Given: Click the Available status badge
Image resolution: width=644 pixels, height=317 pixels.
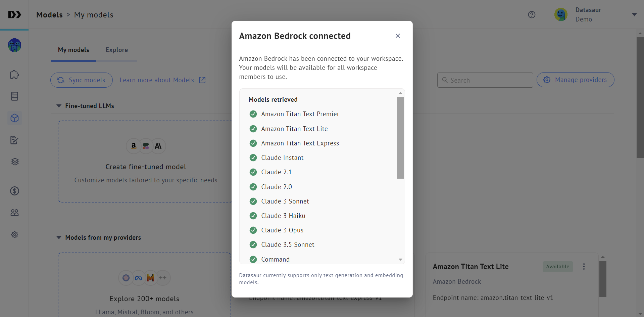Looking at the screenshot, I should pyautogui.click(x=558, y=267).
